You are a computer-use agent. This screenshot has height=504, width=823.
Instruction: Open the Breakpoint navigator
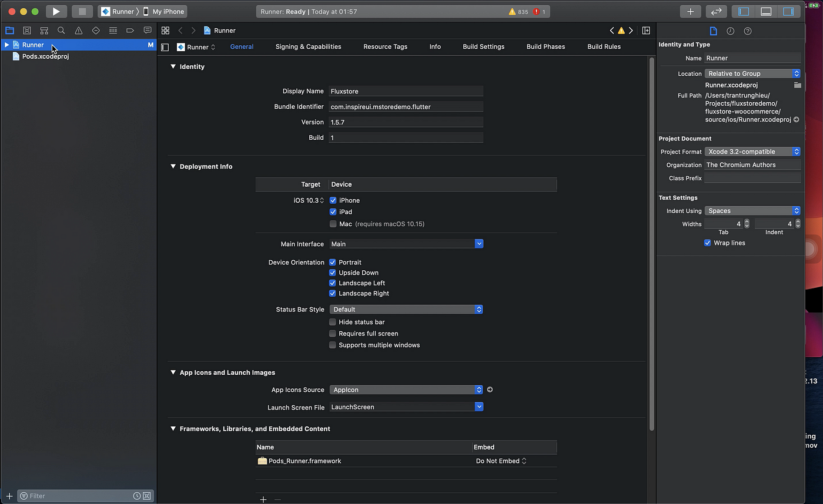click(x=130, y=31)
